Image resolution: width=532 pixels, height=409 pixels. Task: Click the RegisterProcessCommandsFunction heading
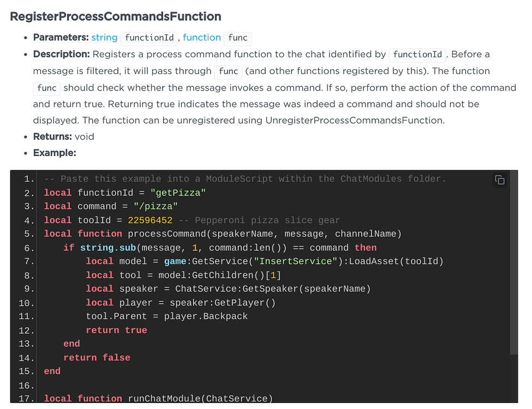pos(116,16)
